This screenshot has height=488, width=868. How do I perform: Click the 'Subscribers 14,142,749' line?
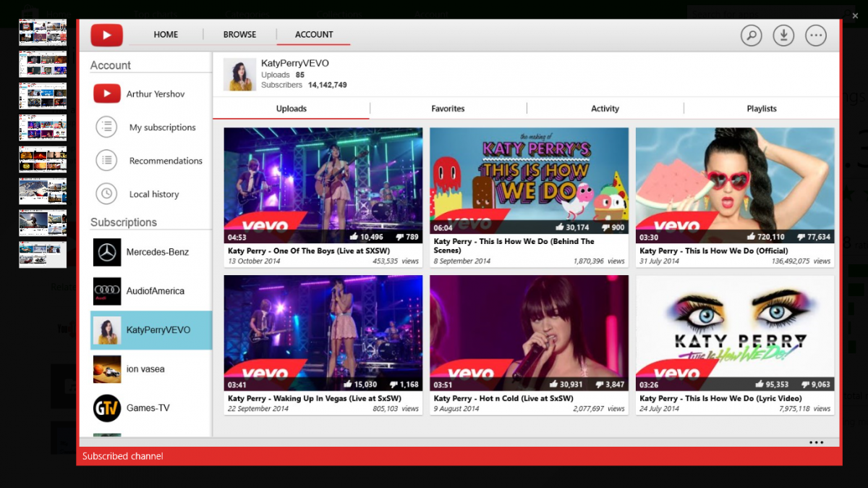[x=304, y=85]
